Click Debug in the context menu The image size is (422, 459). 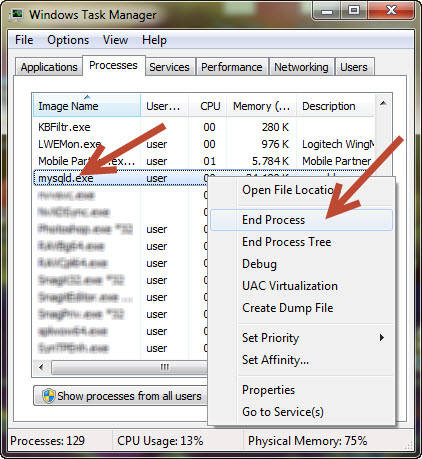[x=302, y=264]
